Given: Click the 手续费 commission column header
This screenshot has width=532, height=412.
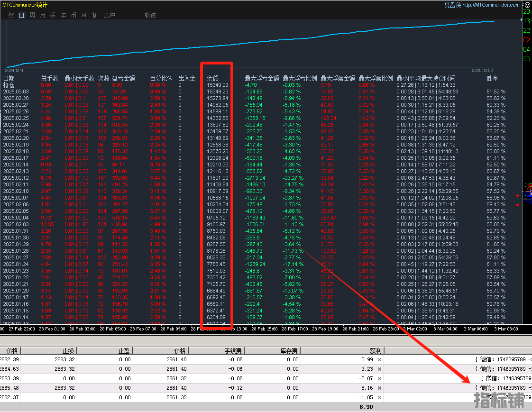Looking at the screenshot, I should pos(217,350).
